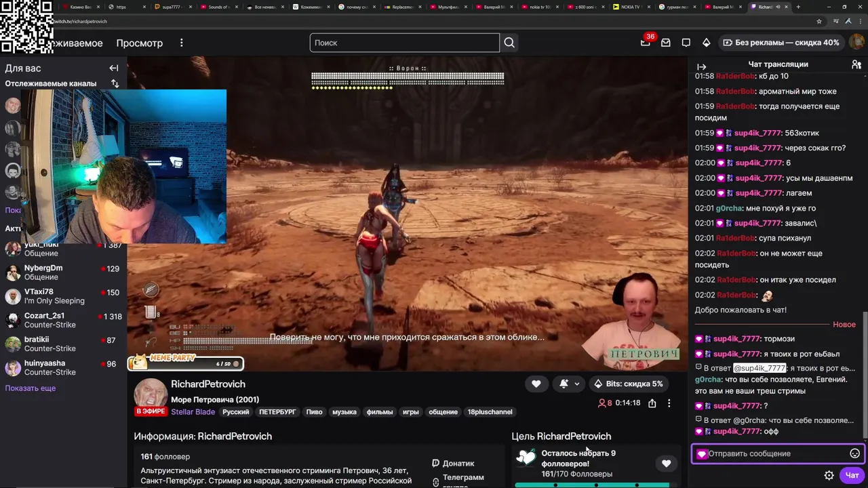The width and height of the screenshot is (868, 488).
Task: Click the Stellar Blade game link
Action: (193, 411)
